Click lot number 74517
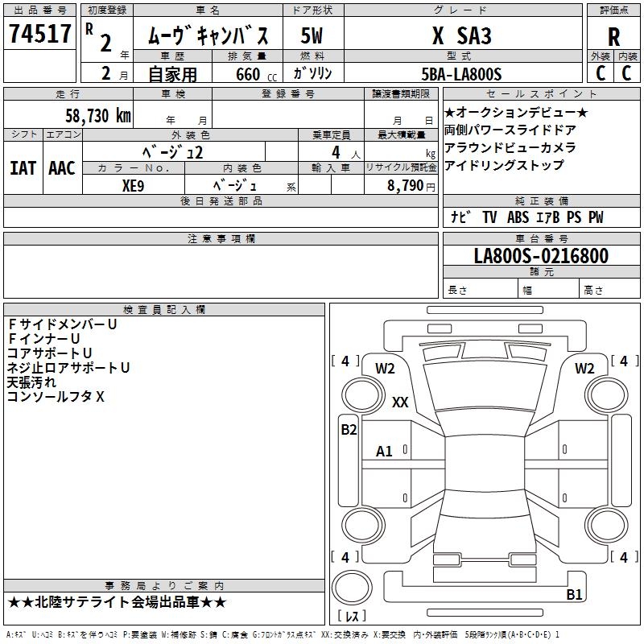The height and width of the screenshot is (644, 644). 39,35
